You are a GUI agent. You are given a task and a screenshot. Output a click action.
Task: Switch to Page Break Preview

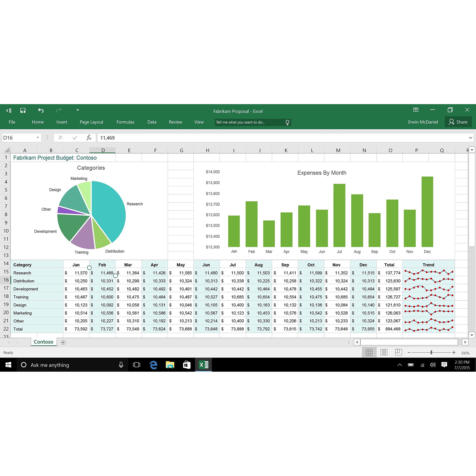click(x=398, y=352)
